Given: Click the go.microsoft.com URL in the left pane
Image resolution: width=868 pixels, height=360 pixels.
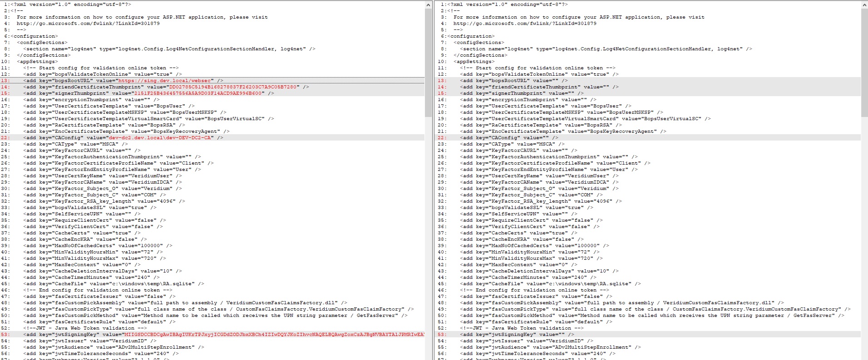Looking at the screenshot, I should [x=88, y=24].
